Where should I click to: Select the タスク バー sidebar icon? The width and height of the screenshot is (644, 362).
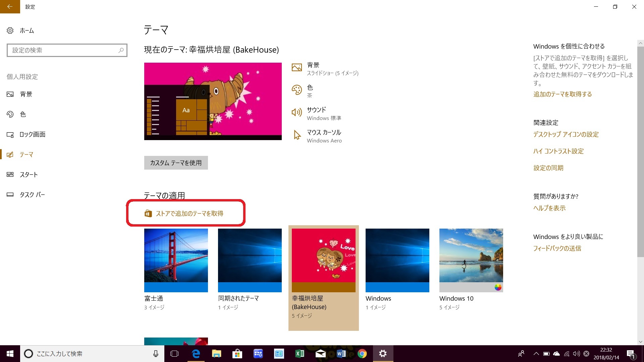[x=10, y=195]
